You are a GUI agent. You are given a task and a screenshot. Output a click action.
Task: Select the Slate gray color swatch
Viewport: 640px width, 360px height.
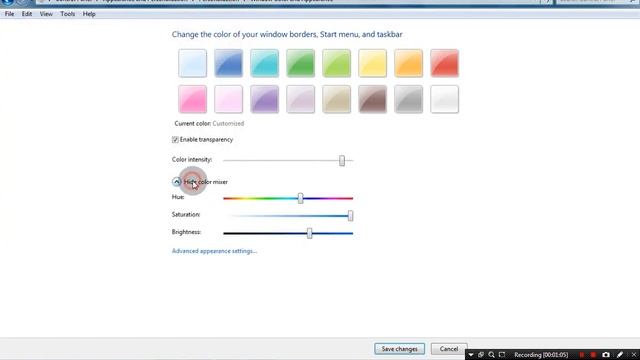click(x=408, y=99)
